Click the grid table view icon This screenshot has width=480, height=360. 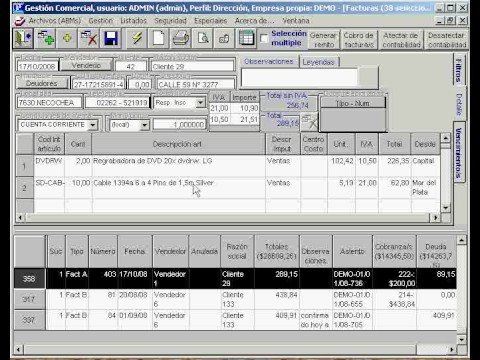pos(246,38)
